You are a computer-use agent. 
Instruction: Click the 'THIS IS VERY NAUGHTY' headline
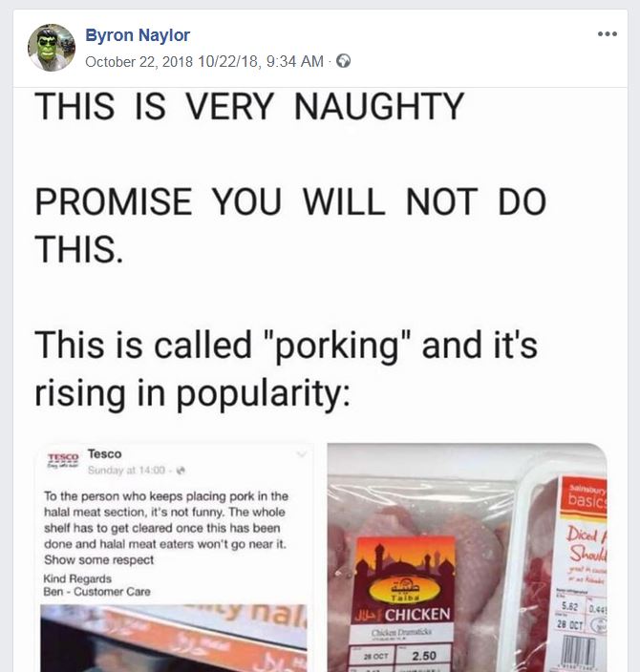(x=249, y=107)
